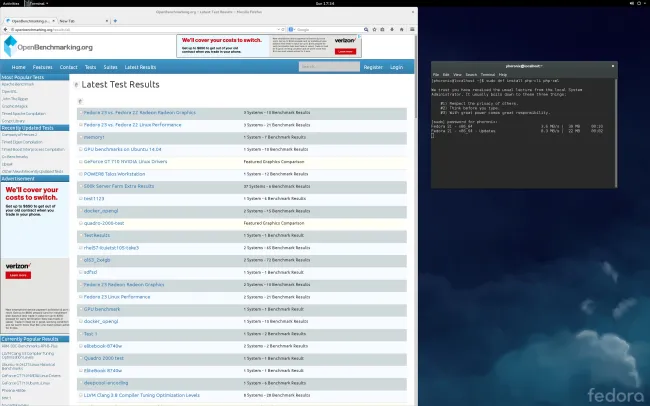This screenshot has height=406, width=650.
Task: Close the terminal window
Action: click(613, 66)
